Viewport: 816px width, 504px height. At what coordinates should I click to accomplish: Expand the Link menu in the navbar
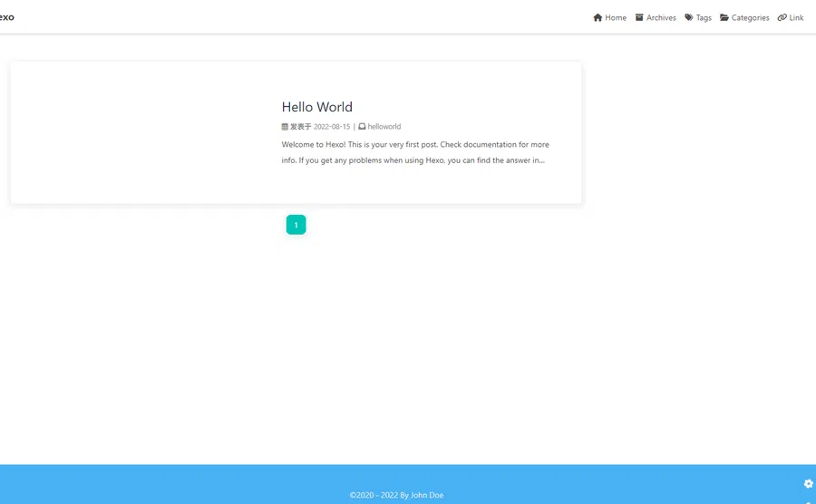click(791, 18)
